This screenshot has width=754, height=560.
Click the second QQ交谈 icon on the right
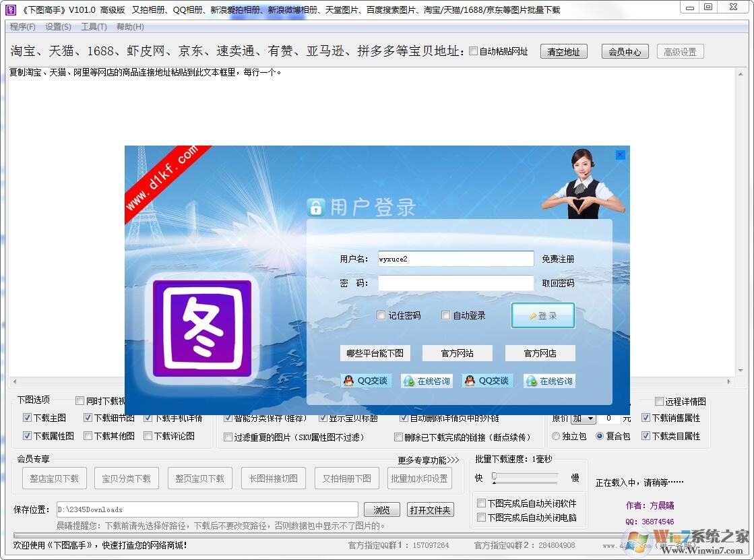pyautogui.click(x=486, y=380)
